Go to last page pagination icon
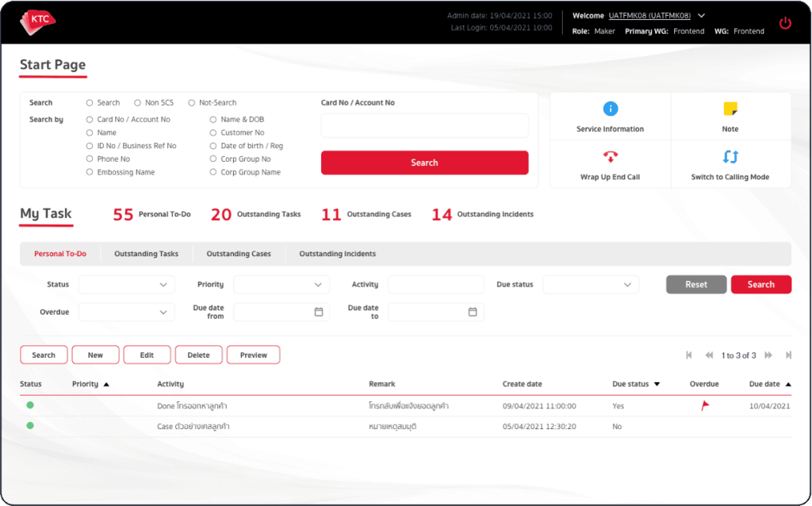 (788, 355)
